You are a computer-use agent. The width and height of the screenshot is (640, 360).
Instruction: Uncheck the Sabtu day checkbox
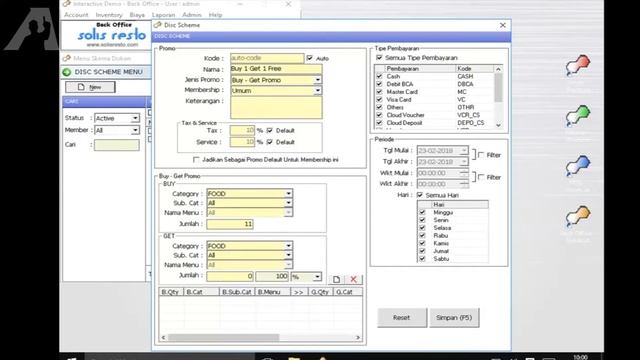422,259
